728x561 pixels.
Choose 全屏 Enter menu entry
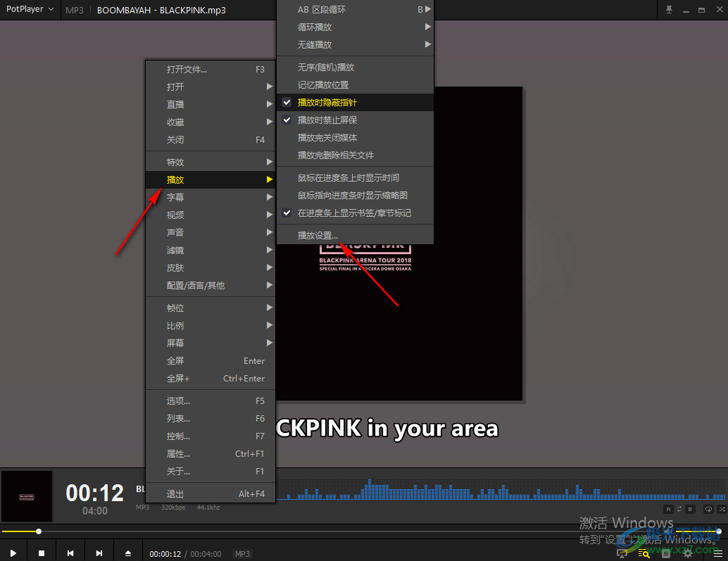211,360
